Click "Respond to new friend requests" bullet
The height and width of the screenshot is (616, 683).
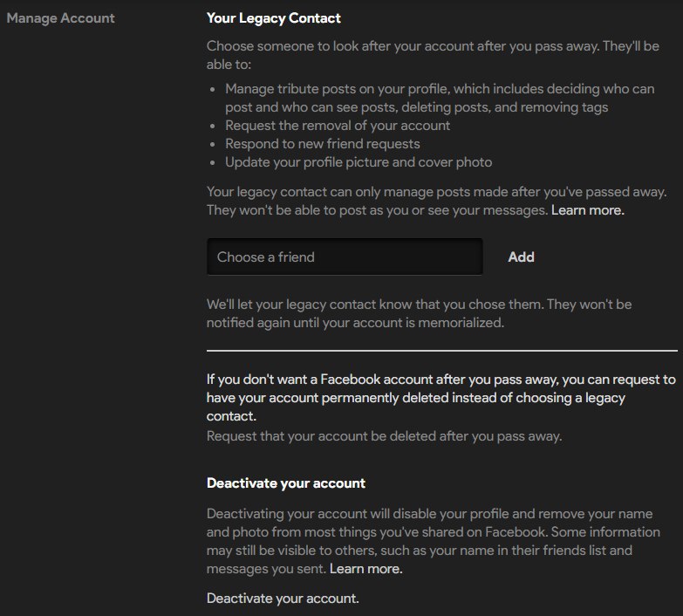click(323, 144)
